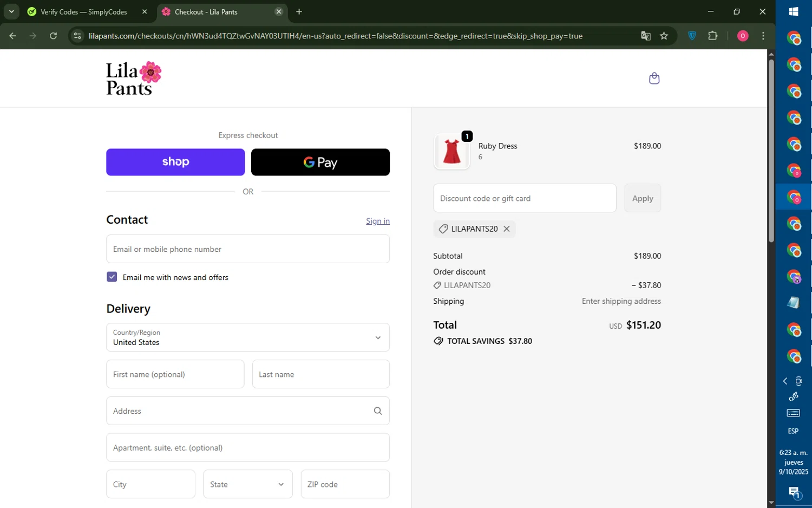Screen dimensions: 812x508
Task: Open the tab search dropdown arrow
Action: pyautogui.click(x=11, y=11)
